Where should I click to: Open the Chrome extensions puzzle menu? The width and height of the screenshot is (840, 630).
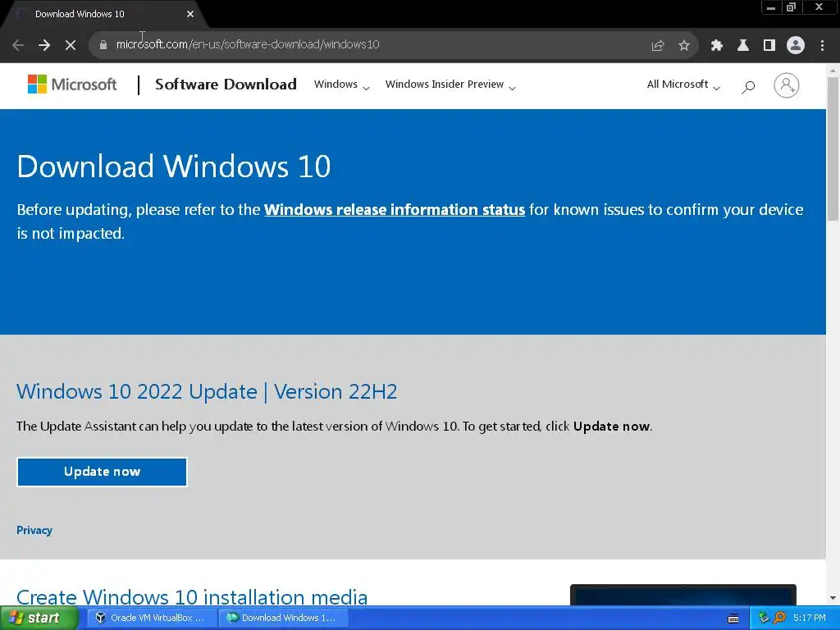(717, 45)
